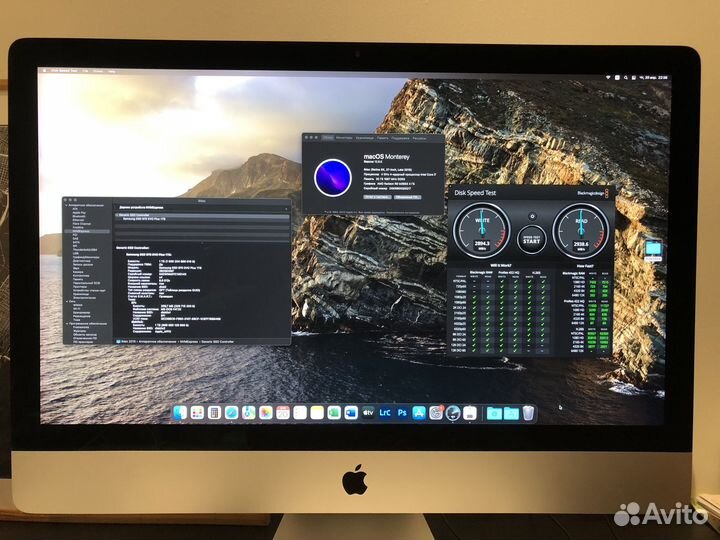
Task: Switch to the Memory tab in About This Mac
Action: tap(382, 138)
